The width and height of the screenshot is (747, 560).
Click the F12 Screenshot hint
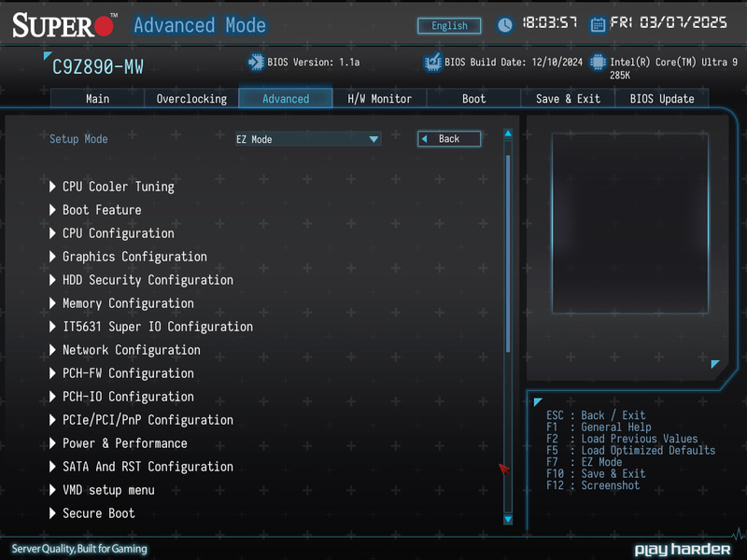point(593,485)
